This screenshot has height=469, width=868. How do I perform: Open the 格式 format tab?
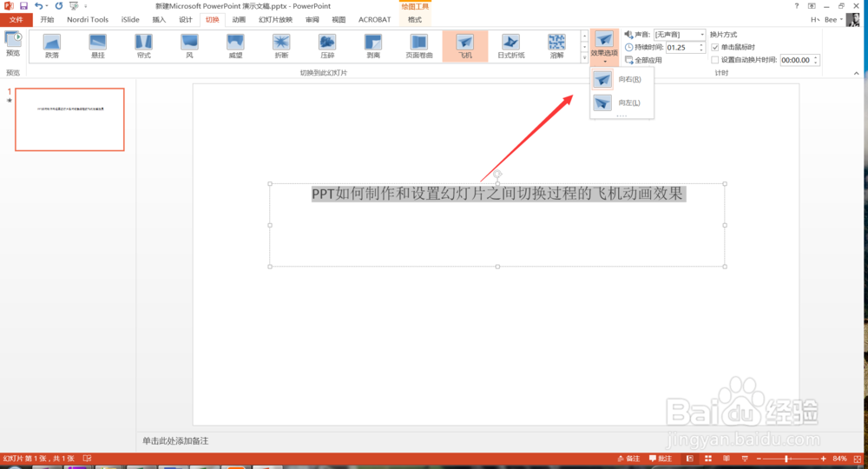[x=415, y=19]
